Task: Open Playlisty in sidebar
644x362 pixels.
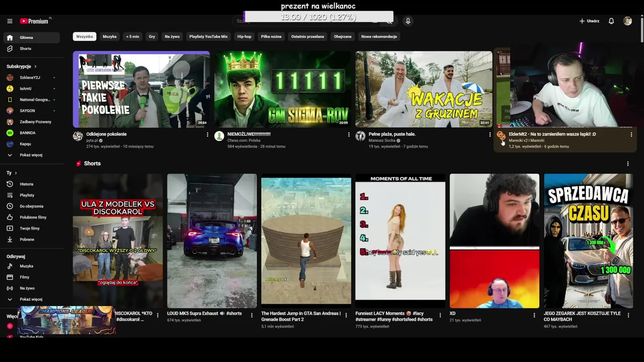Action: point(31,195)
